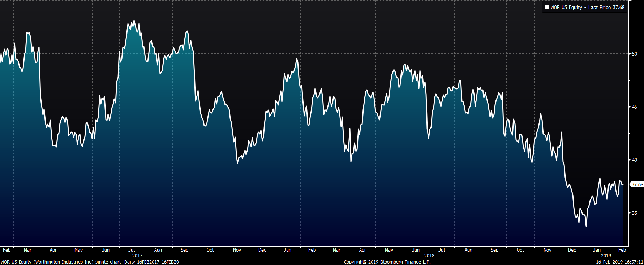Viewport: 644px width, 265px height.
Task: Click the May month label above the 2017 year
Action: [78, 250]
